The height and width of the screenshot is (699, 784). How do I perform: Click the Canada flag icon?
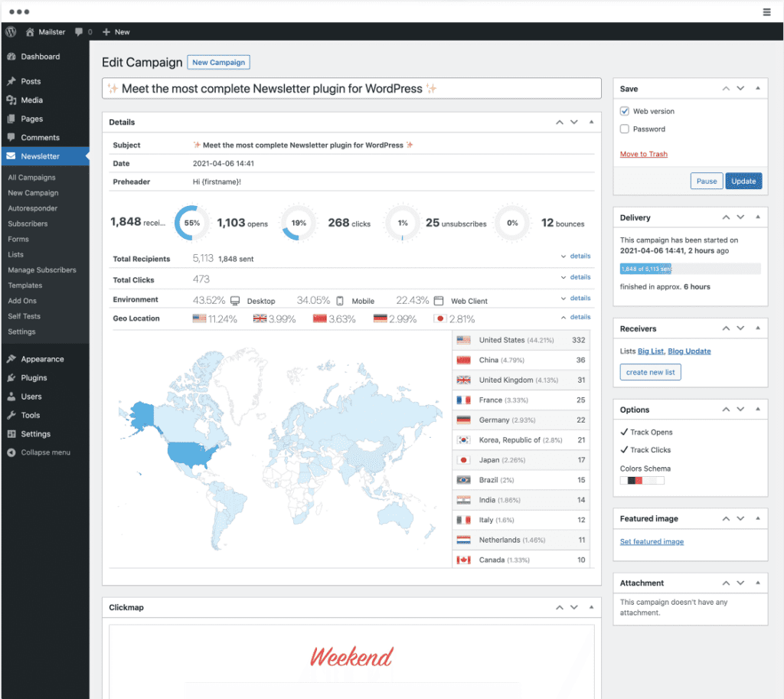point(463,560)
